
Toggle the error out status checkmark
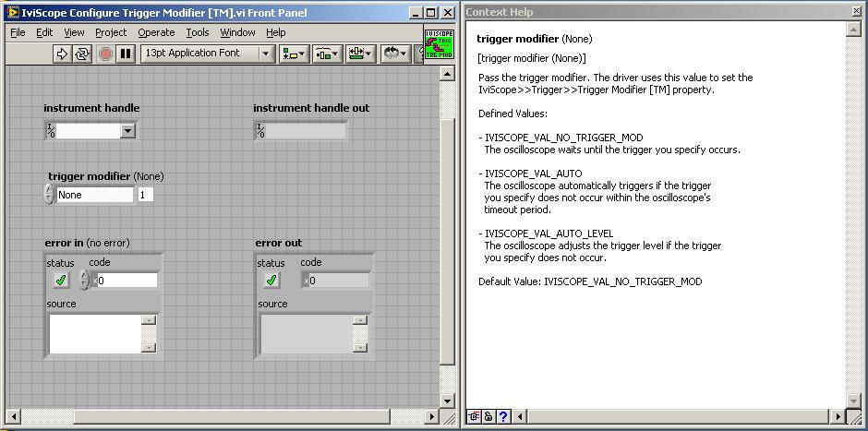pyautogui.click(x=271, y=280)
